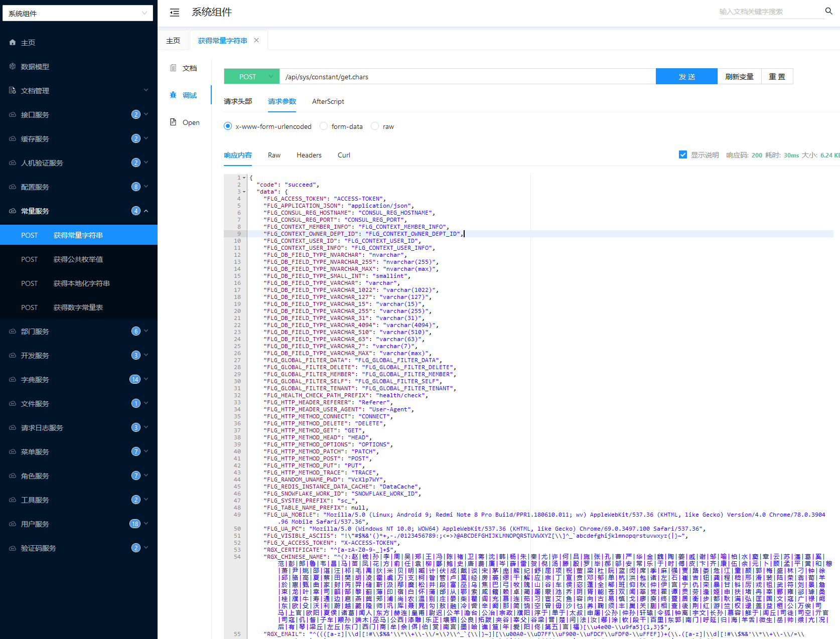This screenshot has height=639, width=840.
Task: Switch to the Headers response tab
Action: 309,155
